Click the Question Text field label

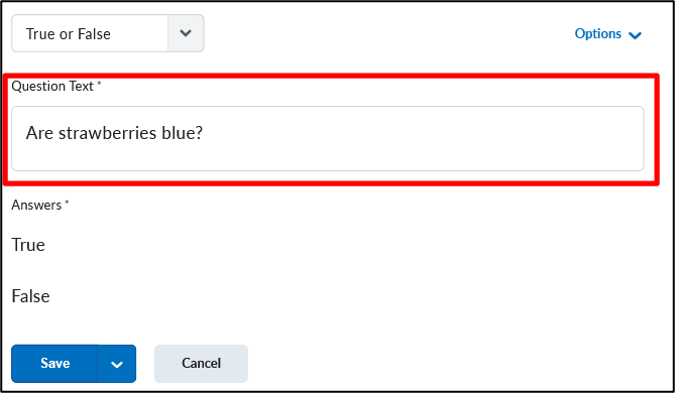53,86
